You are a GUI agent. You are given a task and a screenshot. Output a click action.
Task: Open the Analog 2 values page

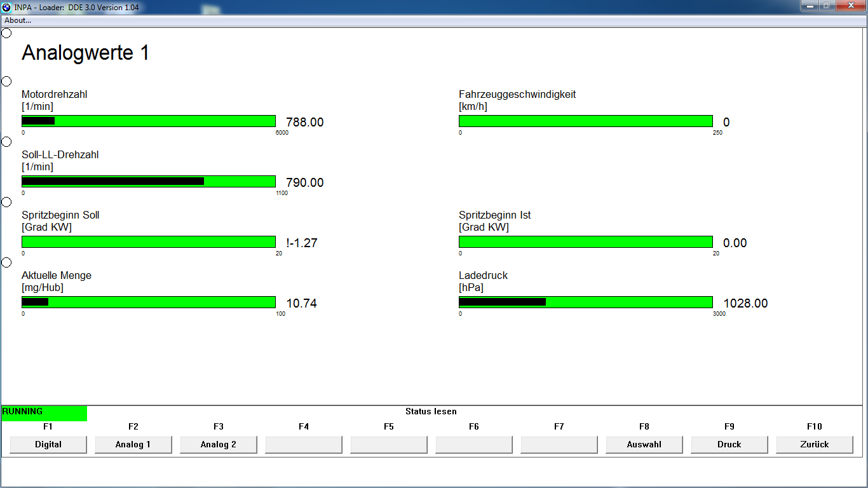point(219,445)
